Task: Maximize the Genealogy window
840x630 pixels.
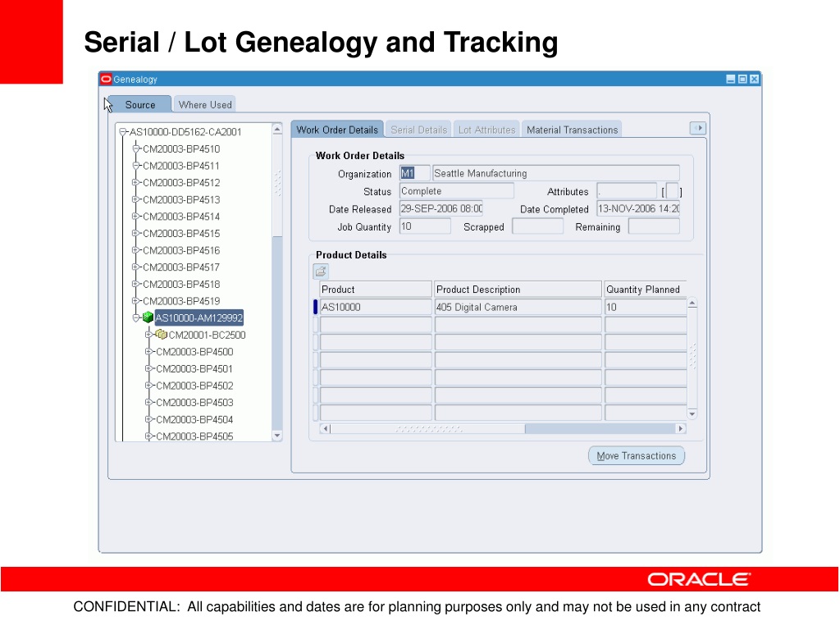Action: (742, 80)
